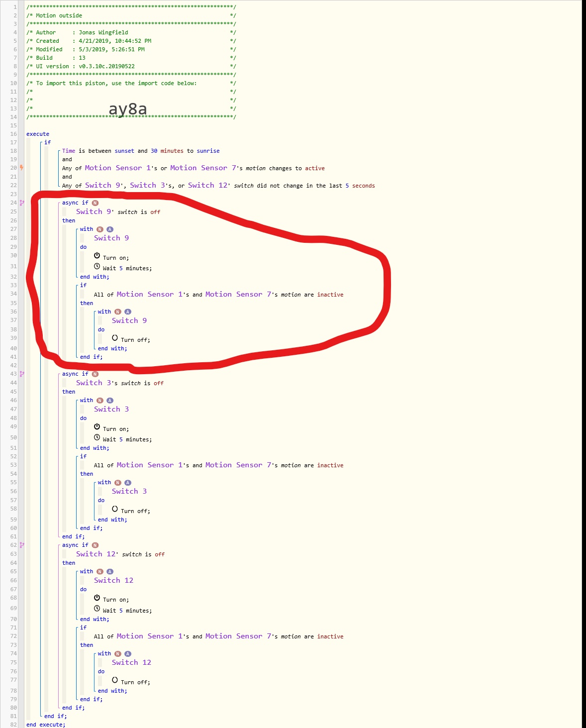Click 'Switch 3' in the condition on line 22
Image resolution: width=586 pixels, height=728 pixels.
point(147,185)
